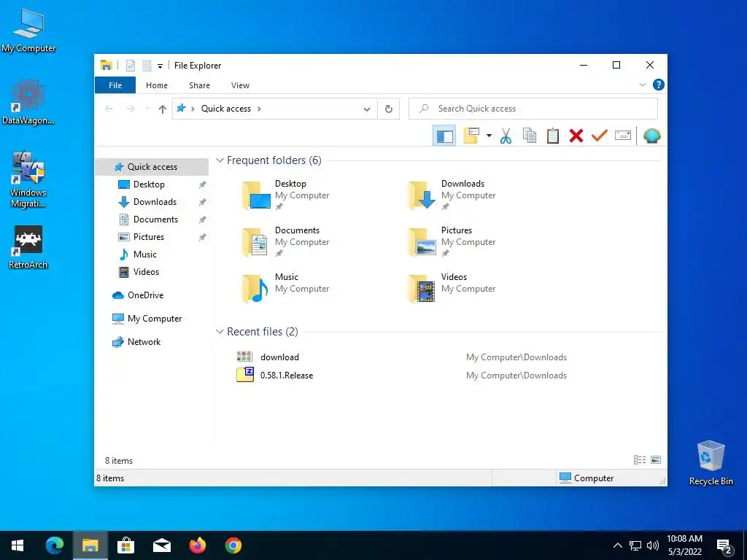Open Mail from the taskbar
This screenshot has width=747, height=560.
pyautogui.click(x=161, y=545)
